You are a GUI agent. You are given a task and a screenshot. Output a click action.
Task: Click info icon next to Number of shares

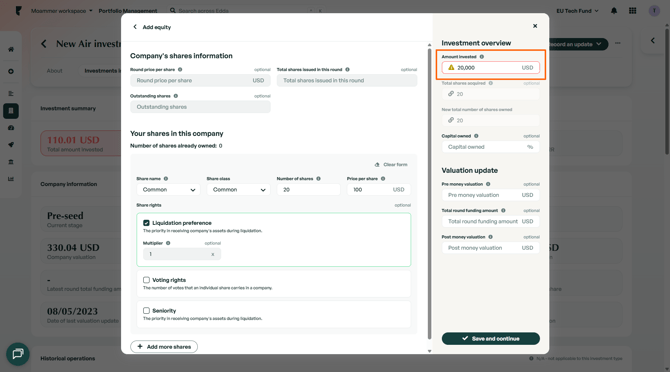318,179
